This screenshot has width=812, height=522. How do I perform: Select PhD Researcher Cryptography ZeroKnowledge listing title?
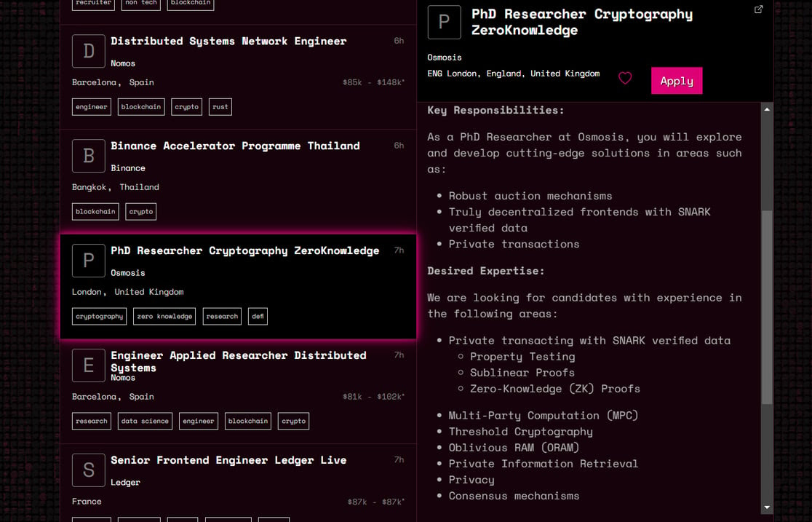(x=245, y=251)
